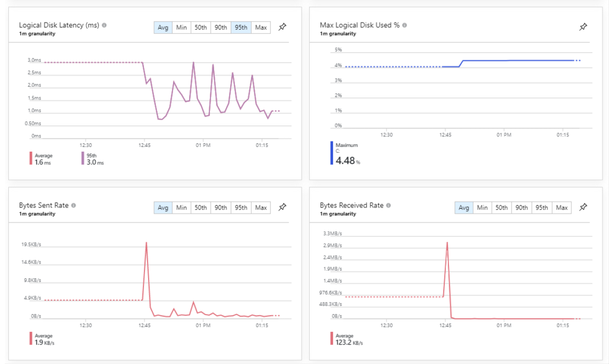Enable 90th percentile on Logical Disk Latency
Screen dimensions: 609x364
click(x=221, y=27)
